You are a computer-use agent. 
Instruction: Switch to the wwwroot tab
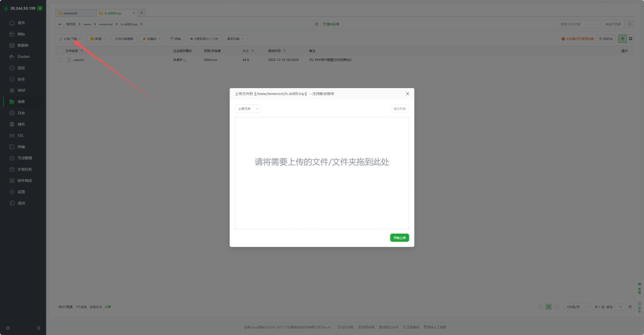75,13
